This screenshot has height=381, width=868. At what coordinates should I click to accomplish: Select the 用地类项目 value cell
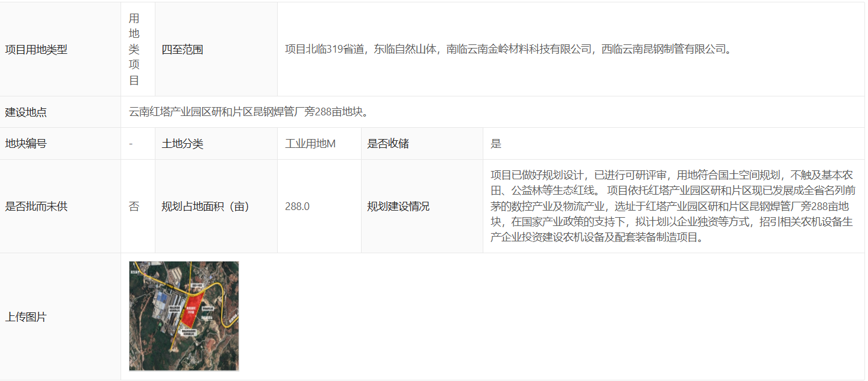point(134,50)
